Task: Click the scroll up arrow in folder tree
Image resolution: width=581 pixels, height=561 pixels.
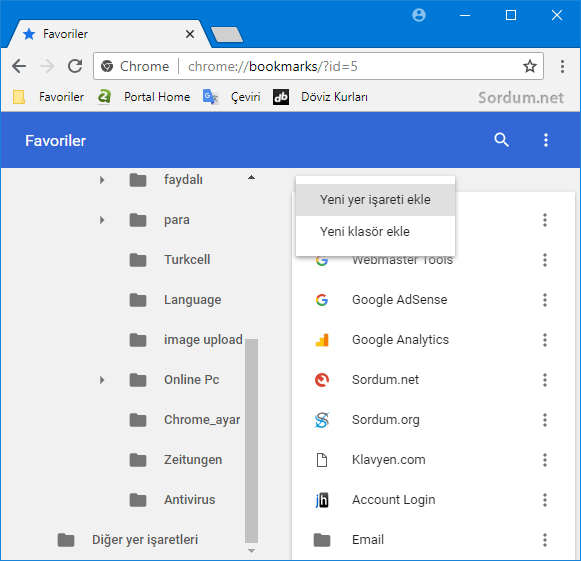Action: click(252, 177)
